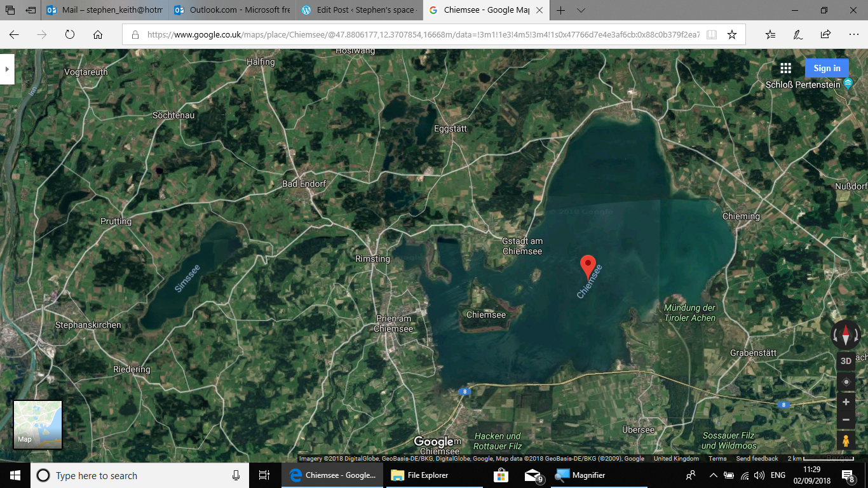Open the Action Center notifications
Viewport: 868px width, 488px height.
pyautogui.click(x=848, y=475)
